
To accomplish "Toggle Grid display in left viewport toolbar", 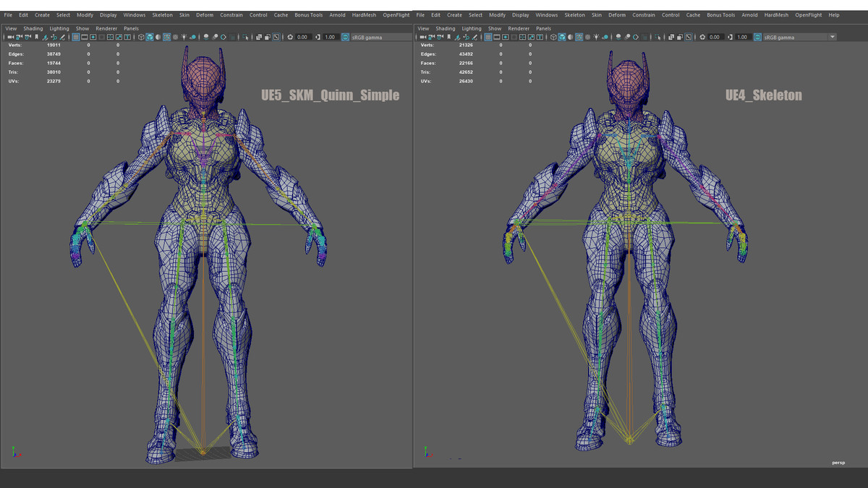I will (75, 37).
